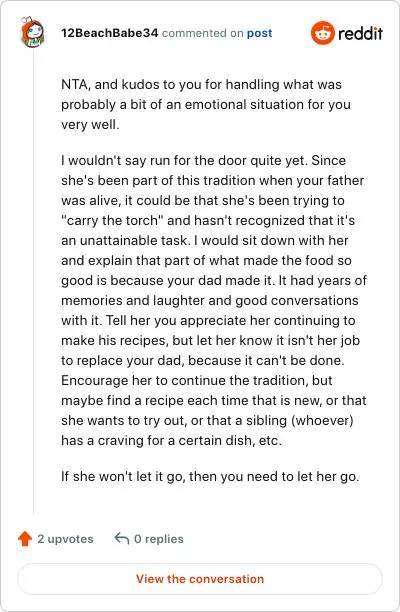Click the reddit wordmark text

[361, 34]
